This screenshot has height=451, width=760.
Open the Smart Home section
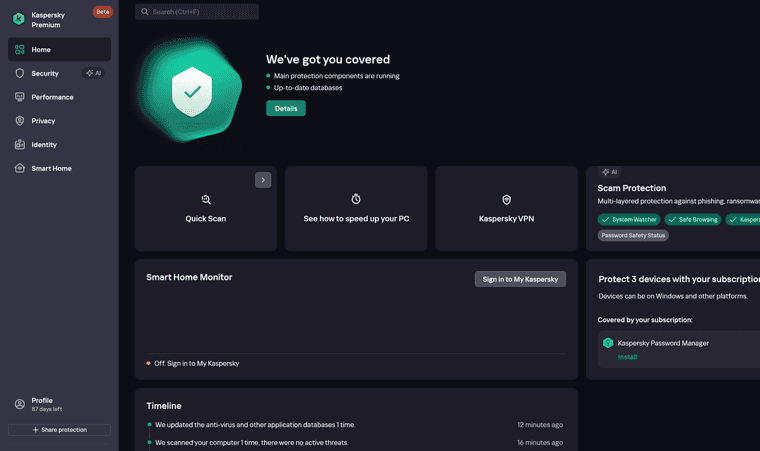click(x=59, y=168)
